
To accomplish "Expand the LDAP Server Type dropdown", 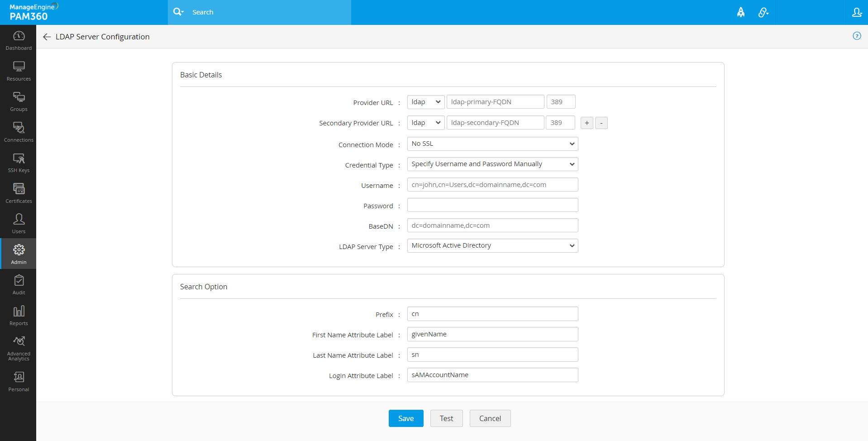I will point(492,246).
